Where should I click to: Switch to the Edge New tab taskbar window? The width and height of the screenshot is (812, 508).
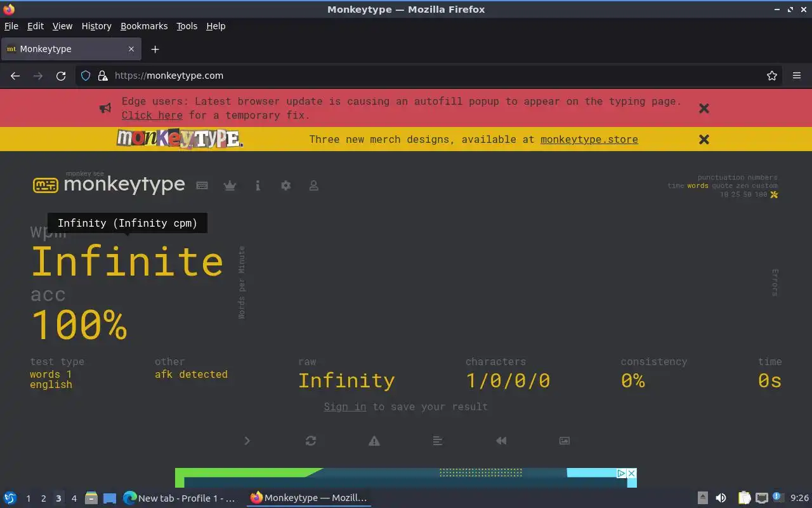pyautogui.click(x=180, y=498)
